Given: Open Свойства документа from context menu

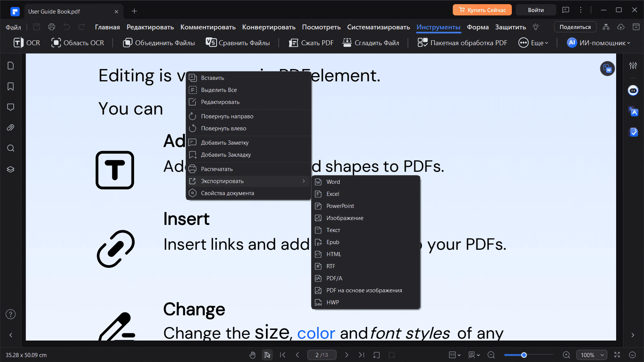Looking at the screenshot, I should click(x=249, y=193).
